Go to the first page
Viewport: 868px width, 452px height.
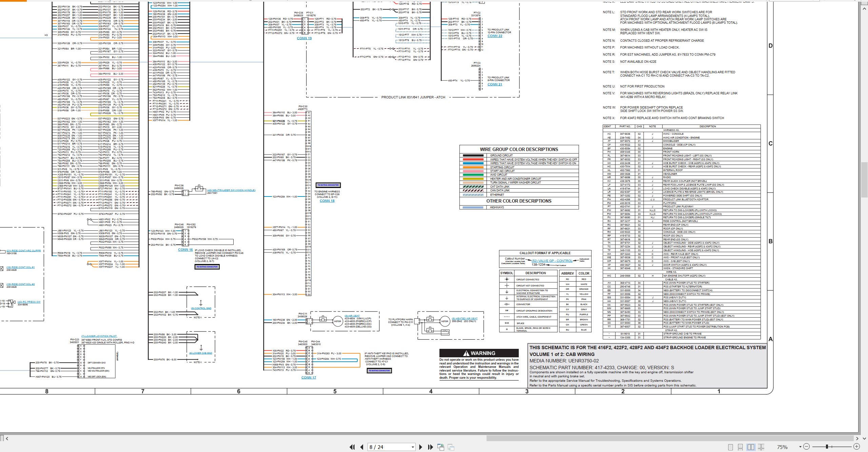[352, 447]
